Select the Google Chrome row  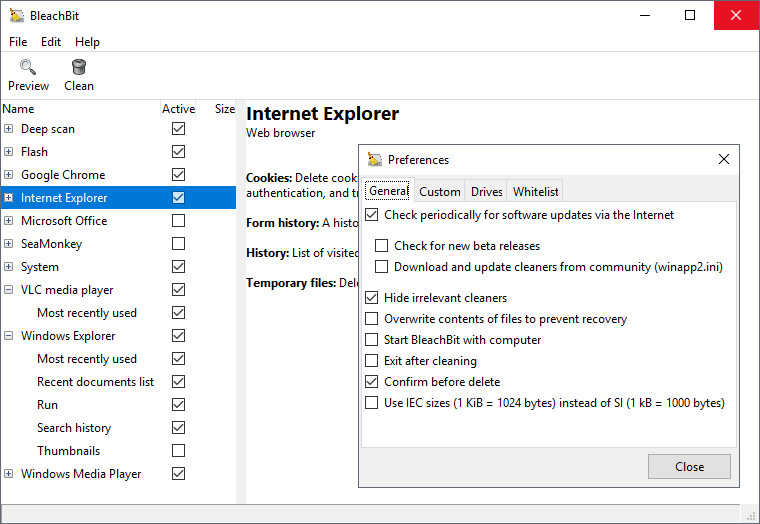click(x=118, y=175)
